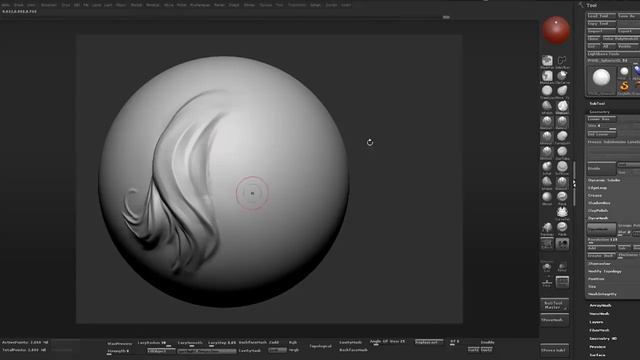Expand the Geometry HD section
Image resolution: width=640 pixels, height=360 pixels.
coord(603,338)
